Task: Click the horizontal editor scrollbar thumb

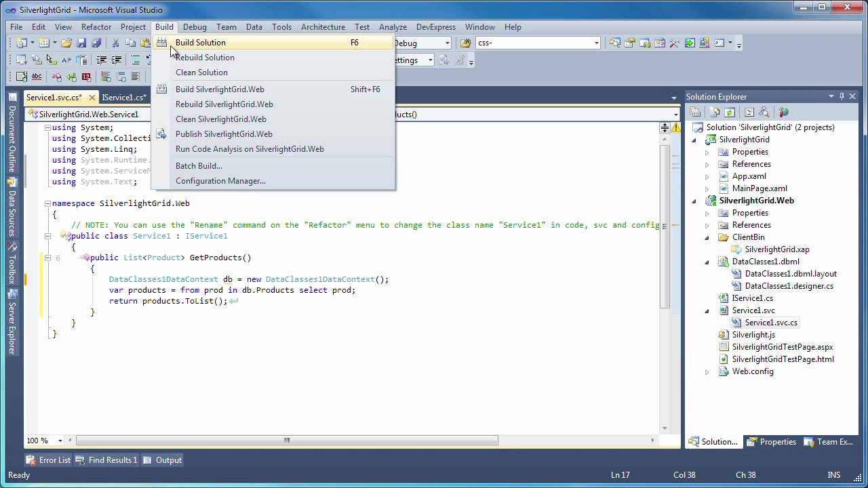Action: coord(287,441)
